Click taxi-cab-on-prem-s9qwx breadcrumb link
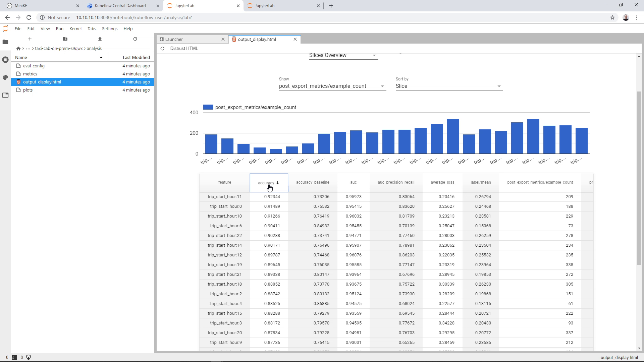 59,49
